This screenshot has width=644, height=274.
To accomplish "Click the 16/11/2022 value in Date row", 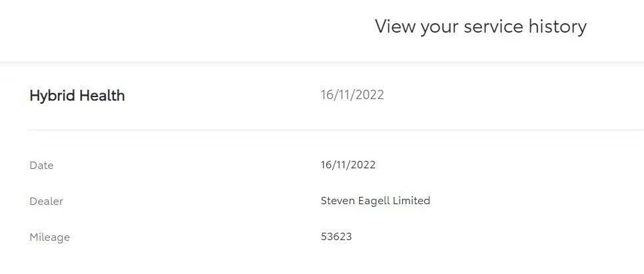I will (x=348, y=165).
